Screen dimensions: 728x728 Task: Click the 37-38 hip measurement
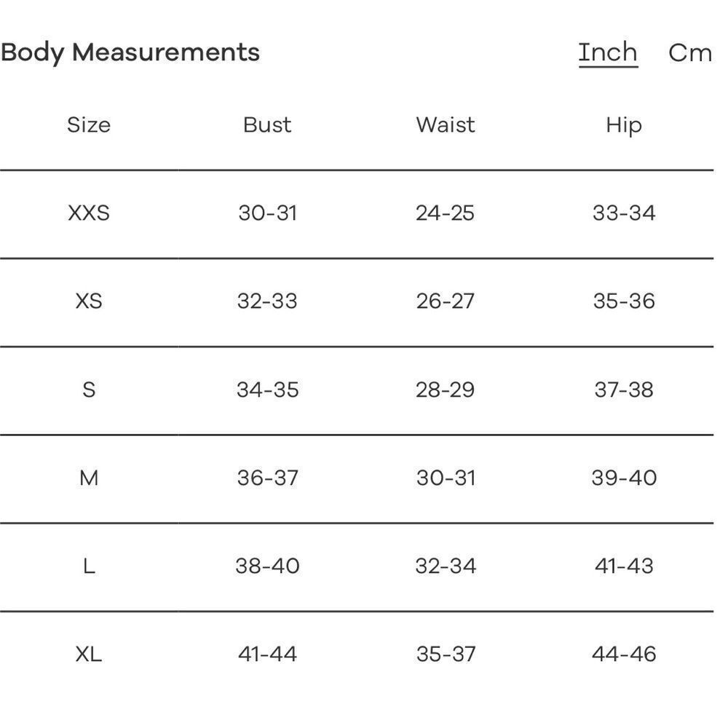pos(624,389)
